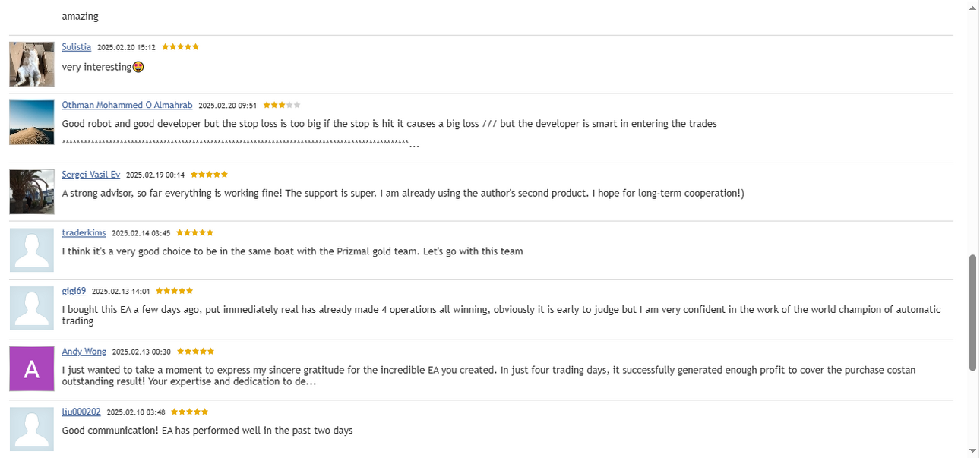Open gigi69 user profile
The image size is (980, 458).
point(74,291)
